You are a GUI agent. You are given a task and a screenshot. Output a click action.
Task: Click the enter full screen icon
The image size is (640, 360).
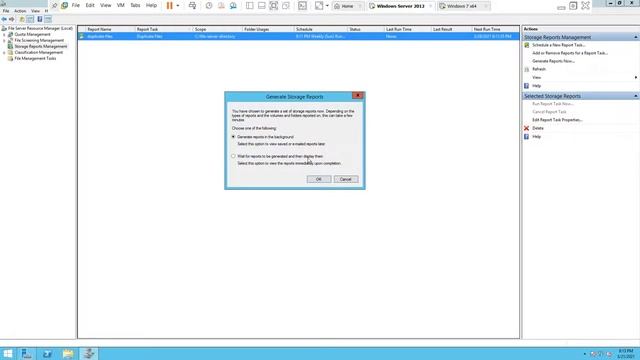pos(274,6)
